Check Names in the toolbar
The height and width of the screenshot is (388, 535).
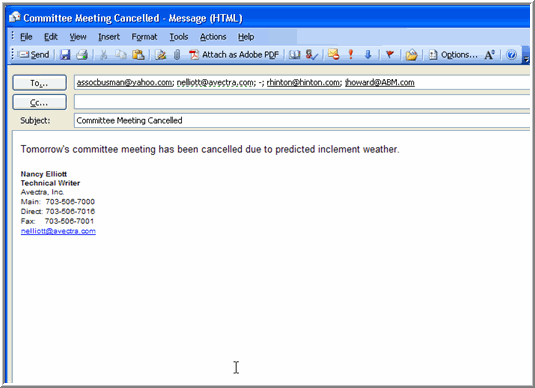pyautogui.click(x=312, y=55)
